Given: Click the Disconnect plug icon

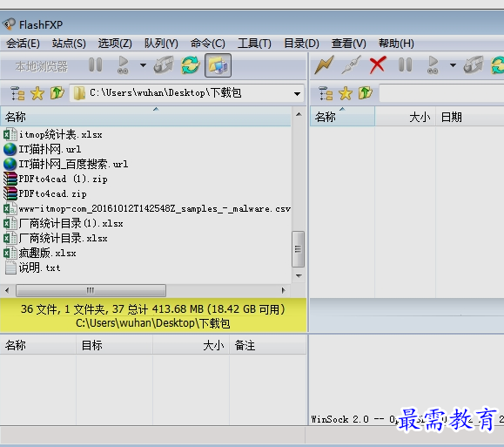Looking at the screenshot, I should (x=351, y=65).
